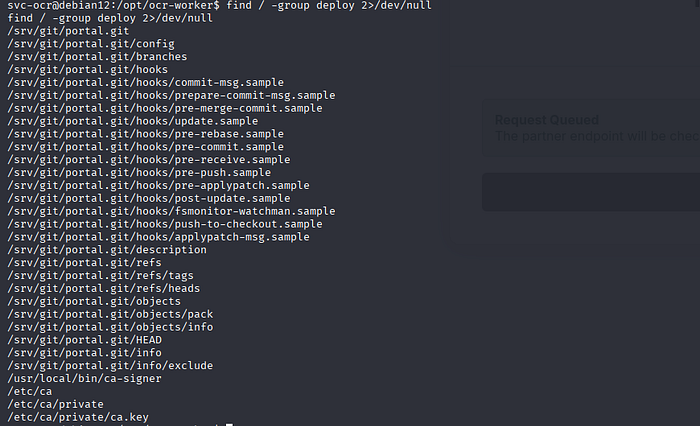Click the echoed find command on the second line
The width and height of the screenshot is (700, 426).
109,19
